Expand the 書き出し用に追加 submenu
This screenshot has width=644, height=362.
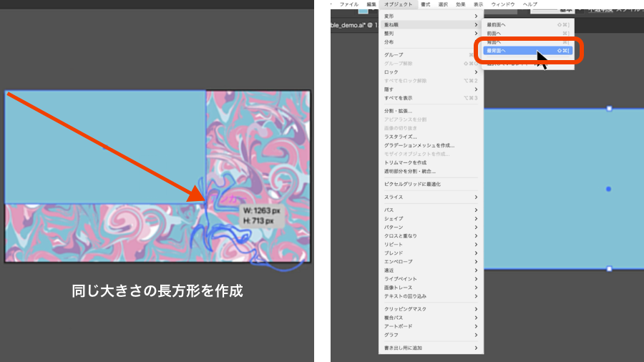click(x=431, y=348)
